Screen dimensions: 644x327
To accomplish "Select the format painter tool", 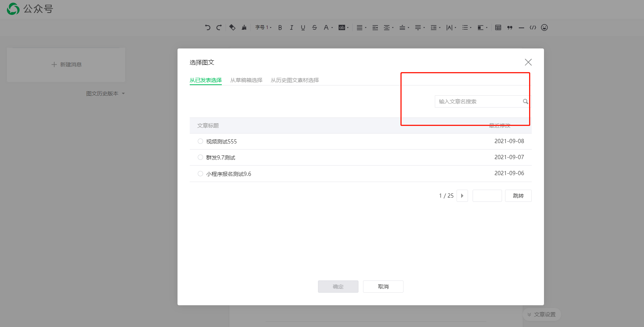I will [x=232, y=27].
